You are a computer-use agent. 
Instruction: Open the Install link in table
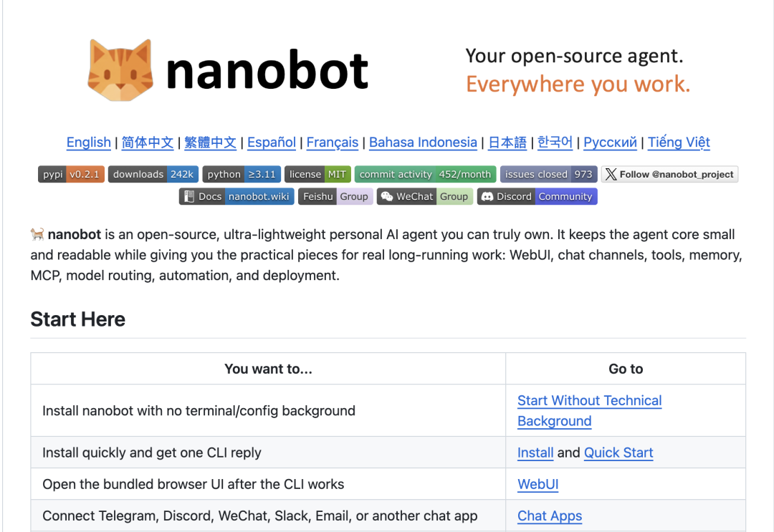pos(535,453)
